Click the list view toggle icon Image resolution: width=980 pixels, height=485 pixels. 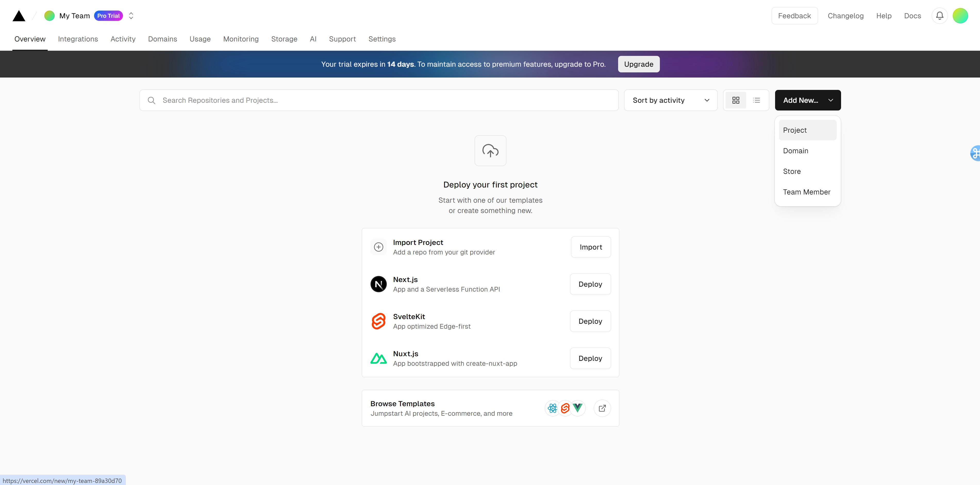pos(756,100)
